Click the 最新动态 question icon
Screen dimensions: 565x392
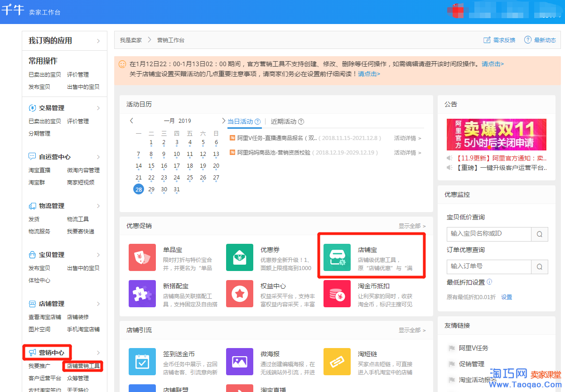528,40
